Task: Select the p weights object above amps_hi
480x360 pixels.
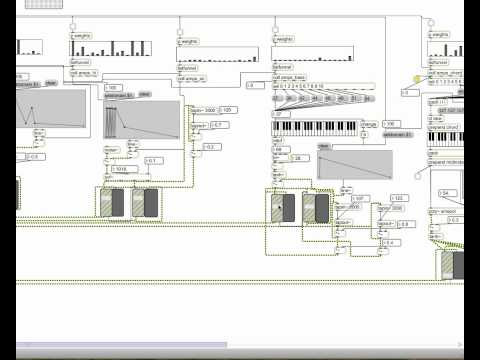Action: (81, 36)
